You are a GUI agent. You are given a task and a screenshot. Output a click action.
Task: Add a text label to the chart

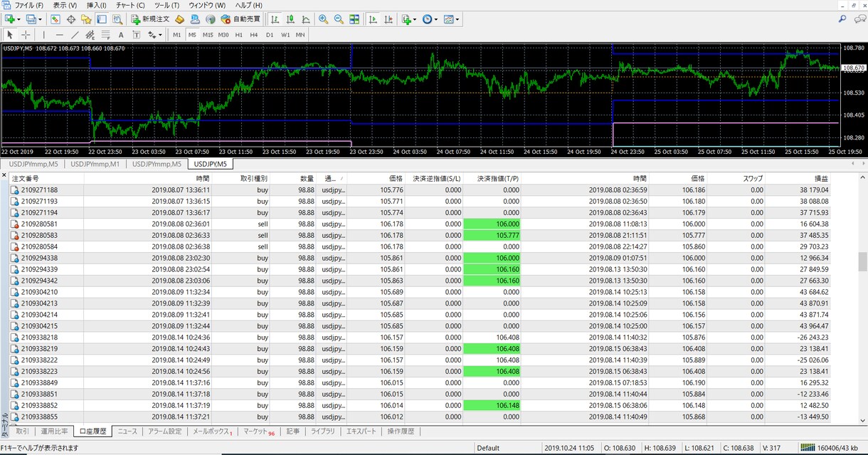[121, 34]
